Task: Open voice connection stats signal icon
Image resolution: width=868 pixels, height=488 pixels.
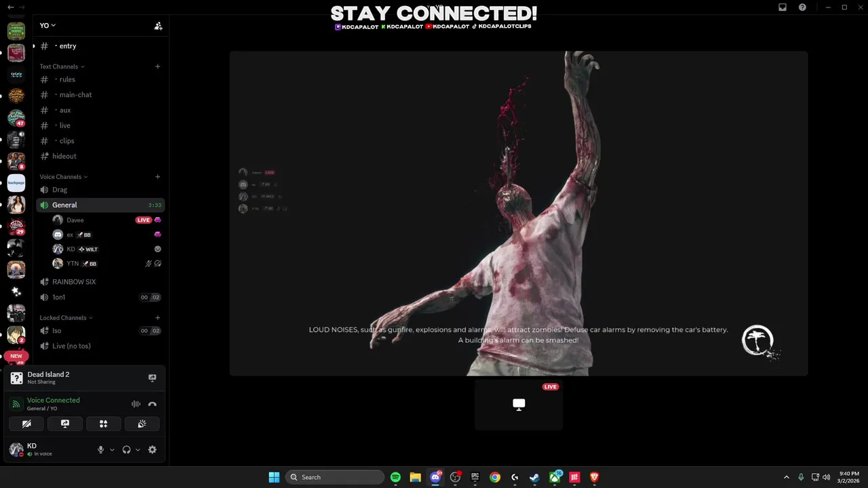Action: [16, 404]
